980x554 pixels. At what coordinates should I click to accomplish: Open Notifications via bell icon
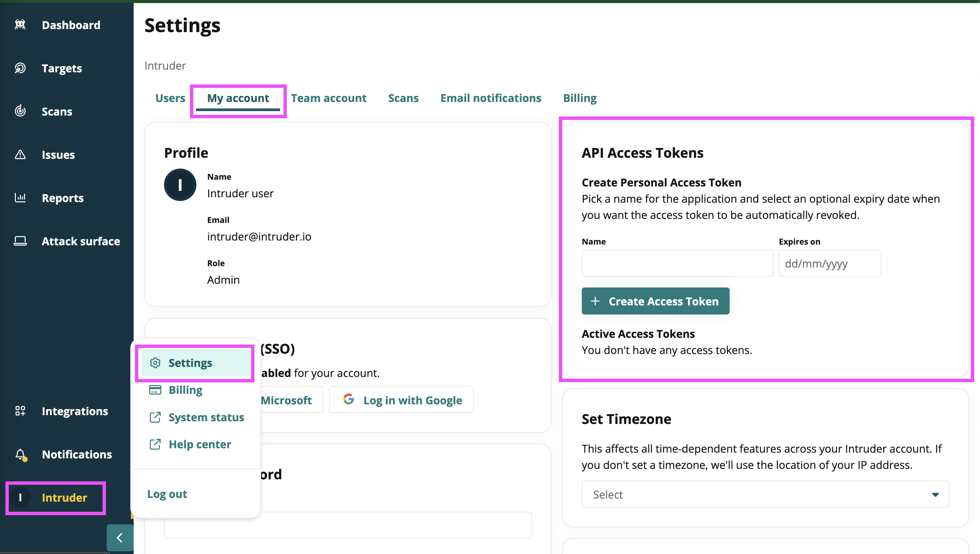20,454
